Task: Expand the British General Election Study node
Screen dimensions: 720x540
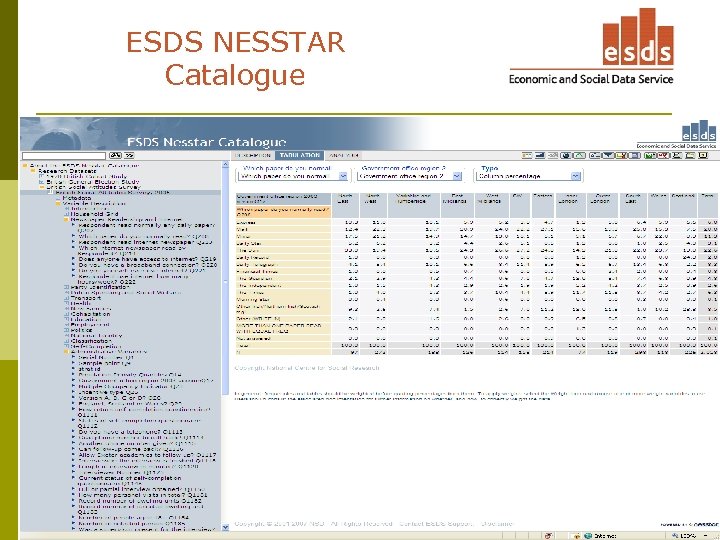Action: tap(41, 182)
